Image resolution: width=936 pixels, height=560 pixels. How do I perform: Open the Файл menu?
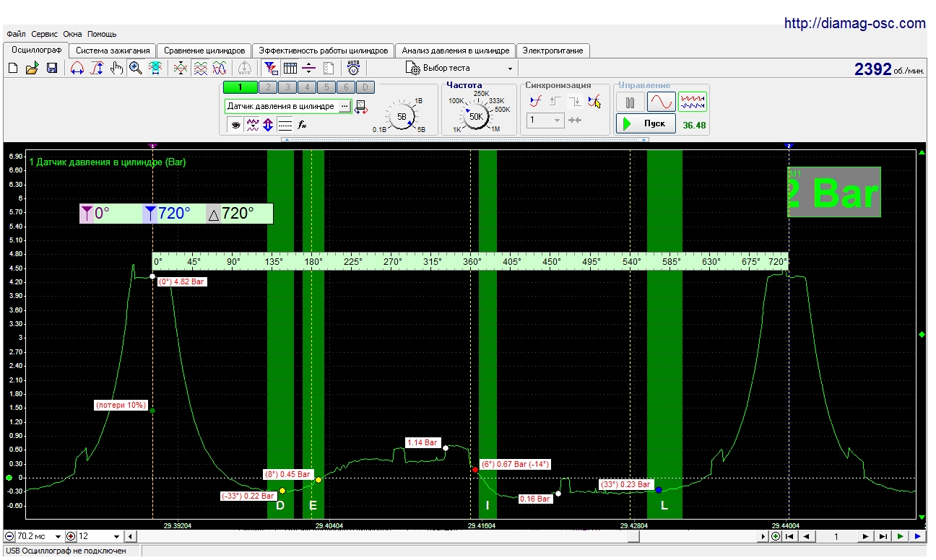pos(15,34)
